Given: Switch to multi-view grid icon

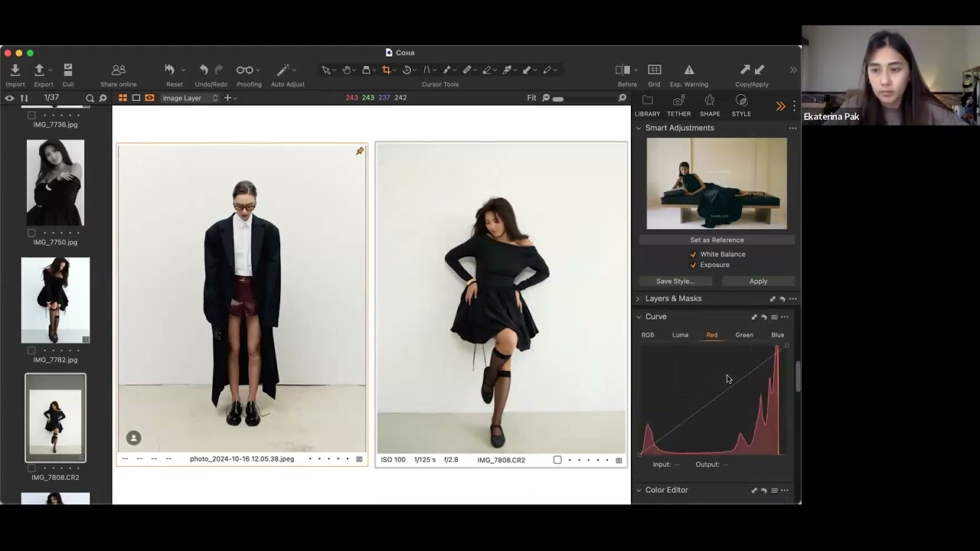Looking at the screenshot, I should (x=122, y=98).
